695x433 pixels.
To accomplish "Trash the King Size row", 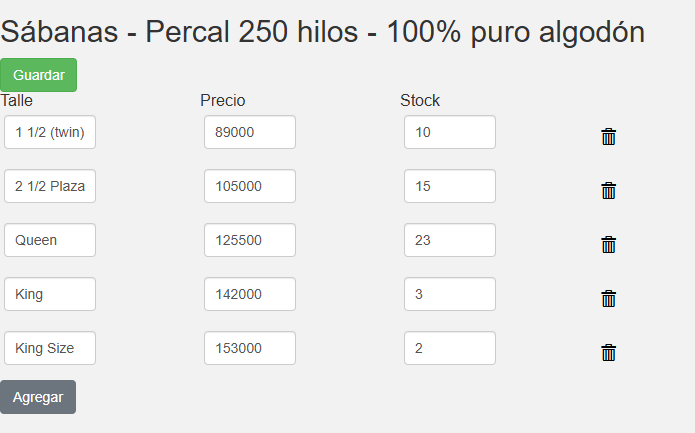I will click(608, 353).
